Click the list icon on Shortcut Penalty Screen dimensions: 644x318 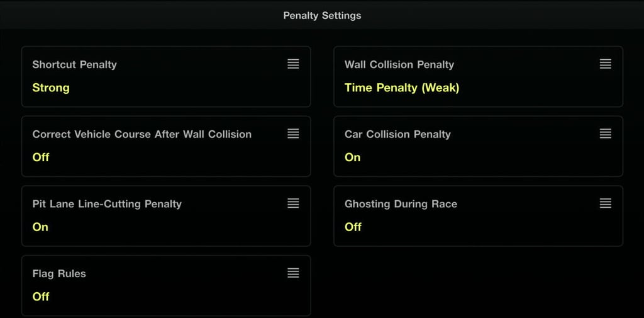click(293, 64)
